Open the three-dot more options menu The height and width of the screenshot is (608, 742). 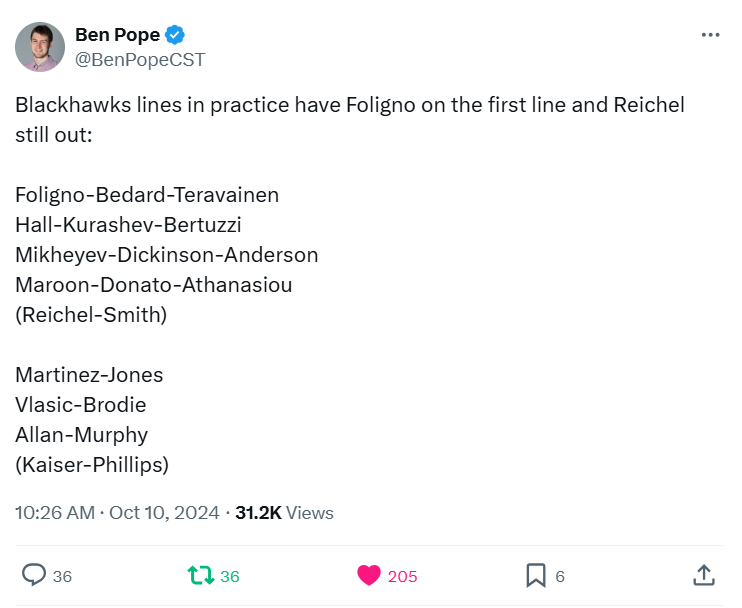pyautogui.click(x=710, y=35)
